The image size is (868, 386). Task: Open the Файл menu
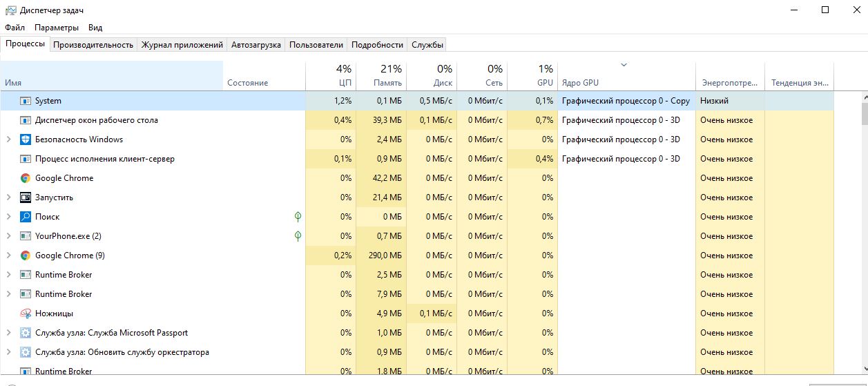coord(15,28)
